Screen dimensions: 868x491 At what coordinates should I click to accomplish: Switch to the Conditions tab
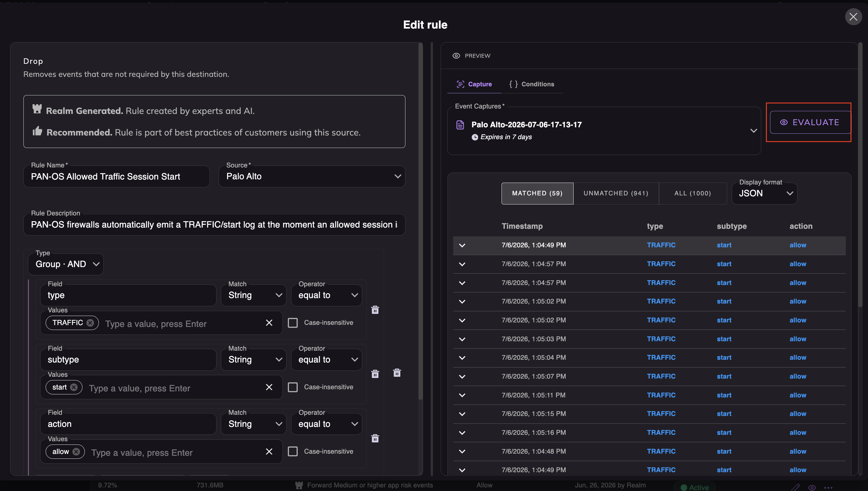coord(532,84)
